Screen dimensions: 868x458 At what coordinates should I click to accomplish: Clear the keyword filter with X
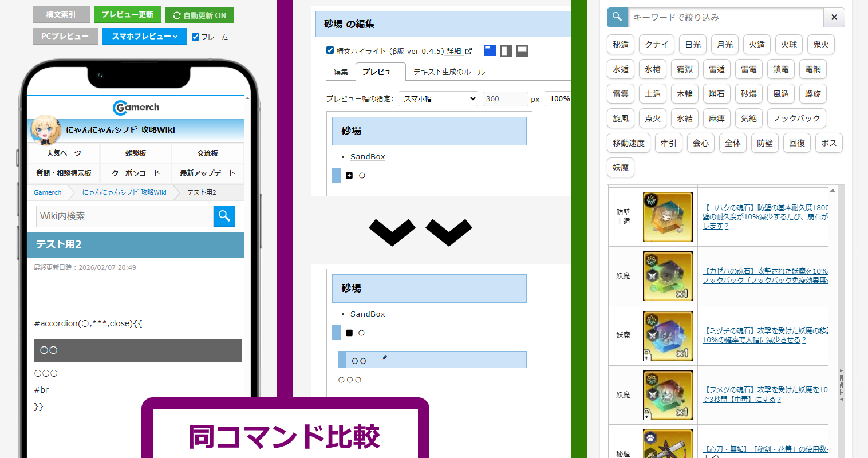point(834,17)
